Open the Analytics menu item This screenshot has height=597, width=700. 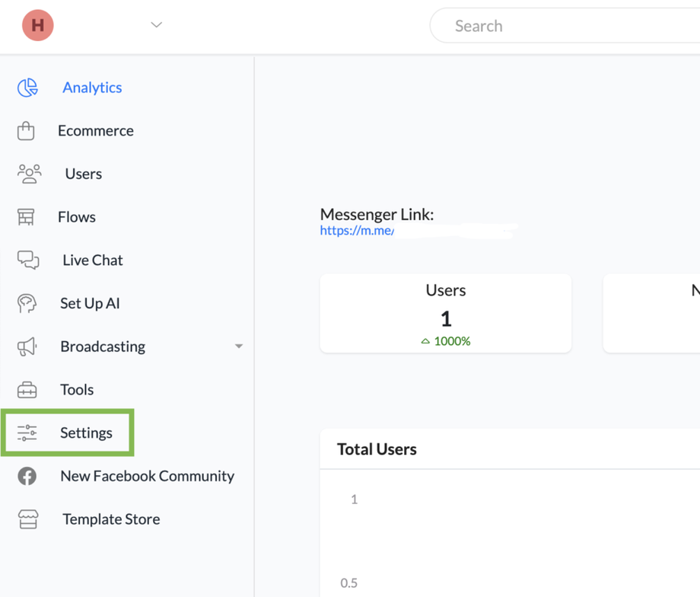tap(92, 88)
